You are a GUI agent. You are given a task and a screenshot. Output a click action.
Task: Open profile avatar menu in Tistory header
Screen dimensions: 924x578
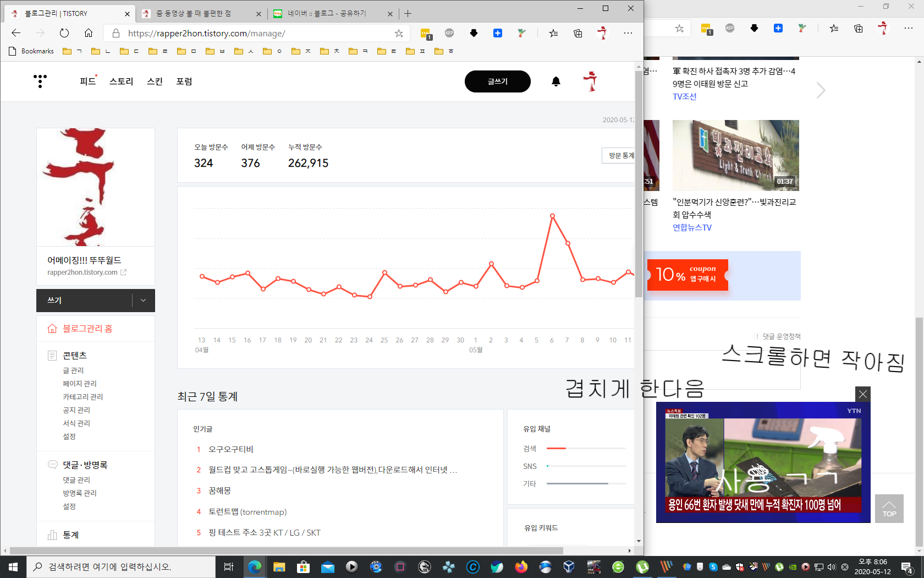[x=591, y=81]
